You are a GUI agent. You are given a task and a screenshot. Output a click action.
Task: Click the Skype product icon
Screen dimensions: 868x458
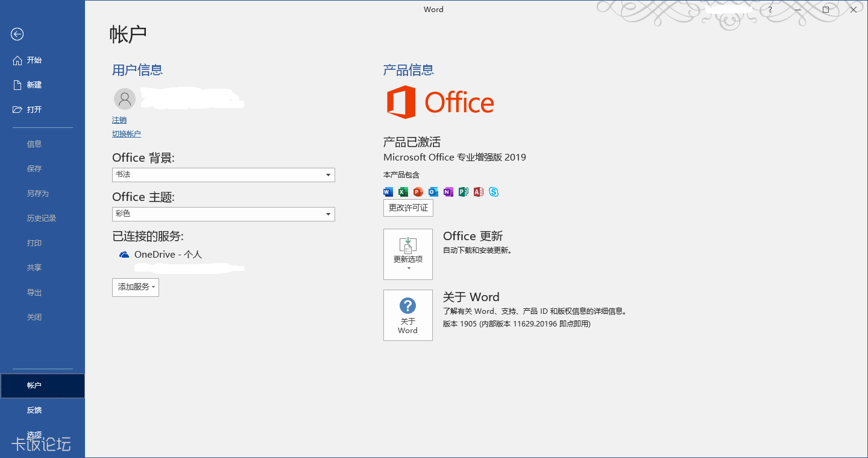coord(494,192)
